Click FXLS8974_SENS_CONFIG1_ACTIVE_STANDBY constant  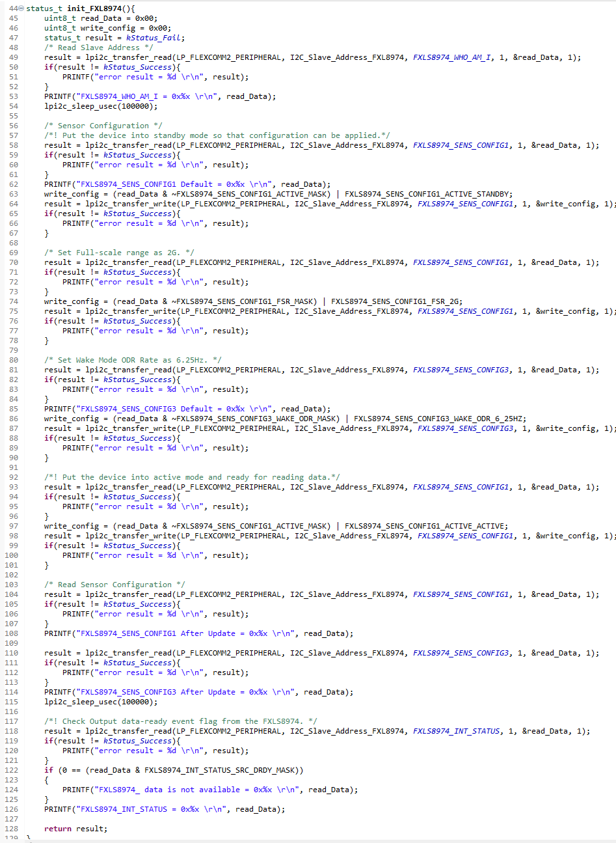tap(428, 194)
